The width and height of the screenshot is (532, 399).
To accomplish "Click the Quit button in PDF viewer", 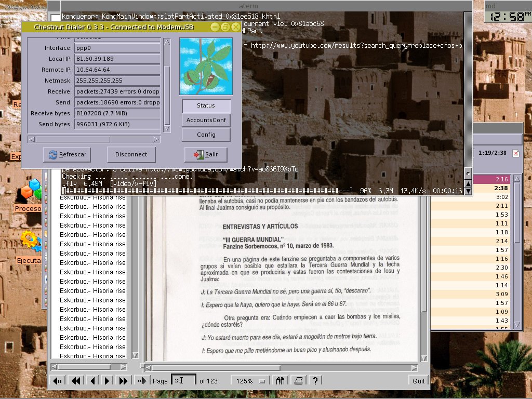I will click(x=418, y=381).
